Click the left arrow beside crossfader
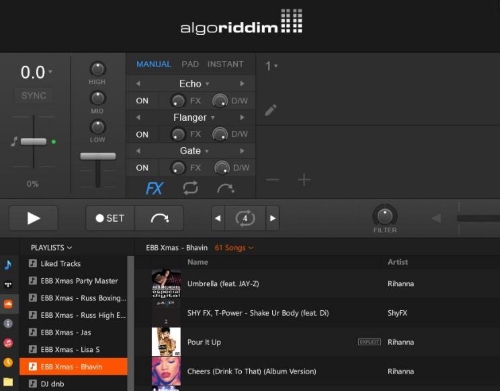 436,218
